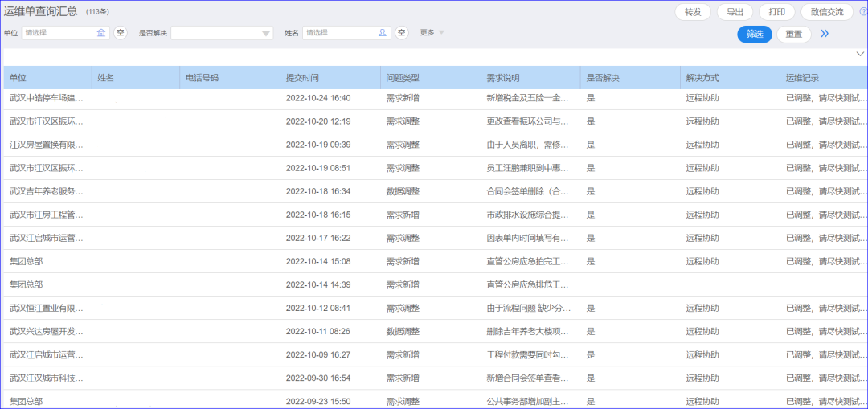Click the 打印 button
The image size is (868, 409).
[776, 12]
